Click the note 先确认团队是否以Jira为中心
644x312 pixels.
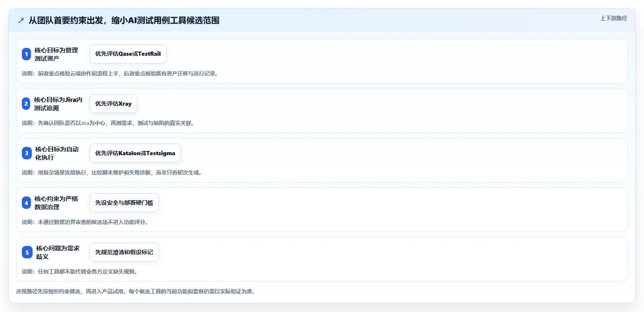click(x=108, y=123)
